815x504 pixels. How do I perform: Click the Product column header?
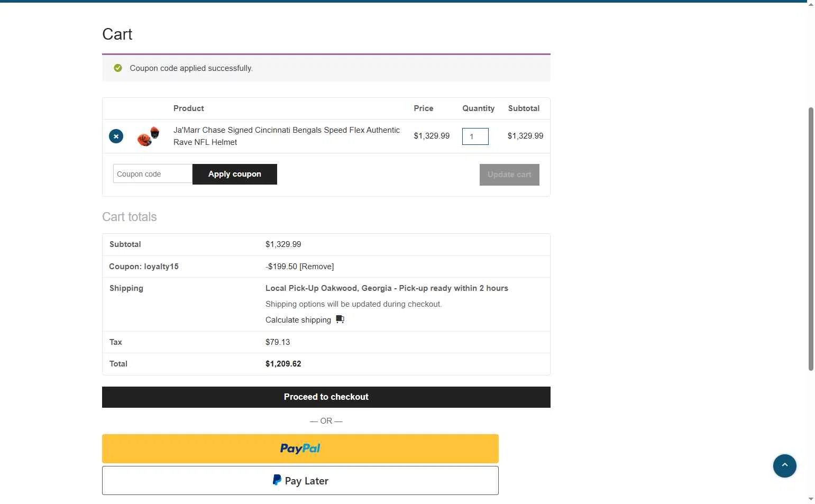click(189, 108)
